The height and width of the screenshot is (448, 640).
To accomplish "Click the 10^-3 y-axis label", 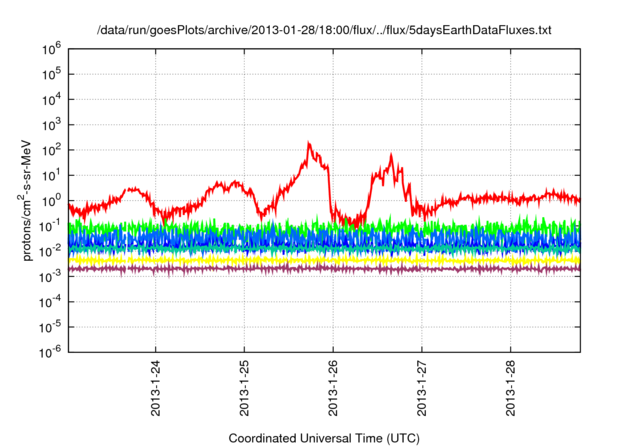I will (50, 277).
